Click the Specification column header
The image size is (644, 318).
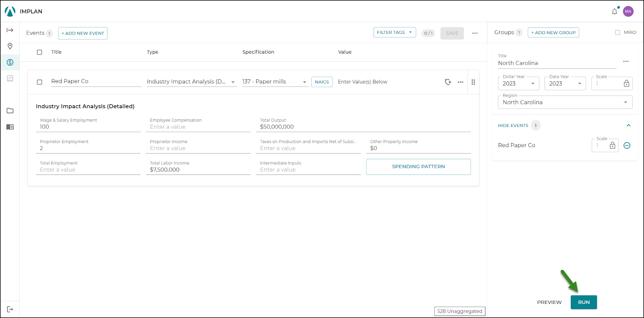tap(258, 52)
